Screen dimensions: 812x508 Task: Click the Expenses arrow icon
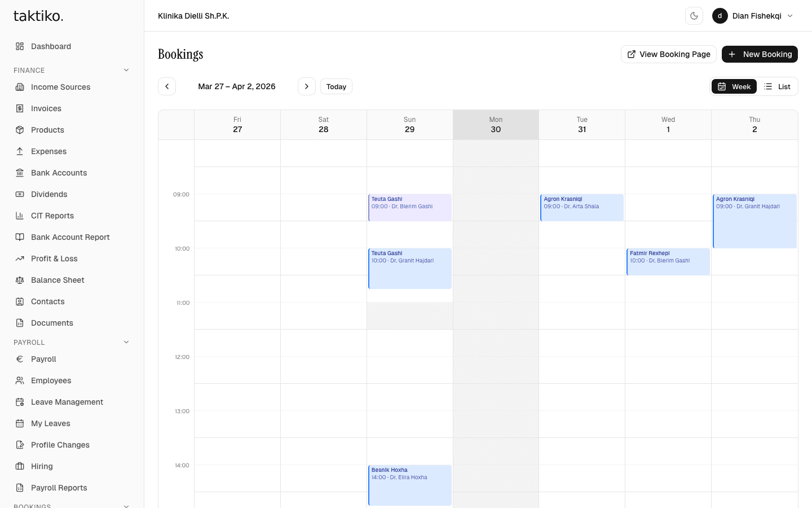(x=20, y=151)
